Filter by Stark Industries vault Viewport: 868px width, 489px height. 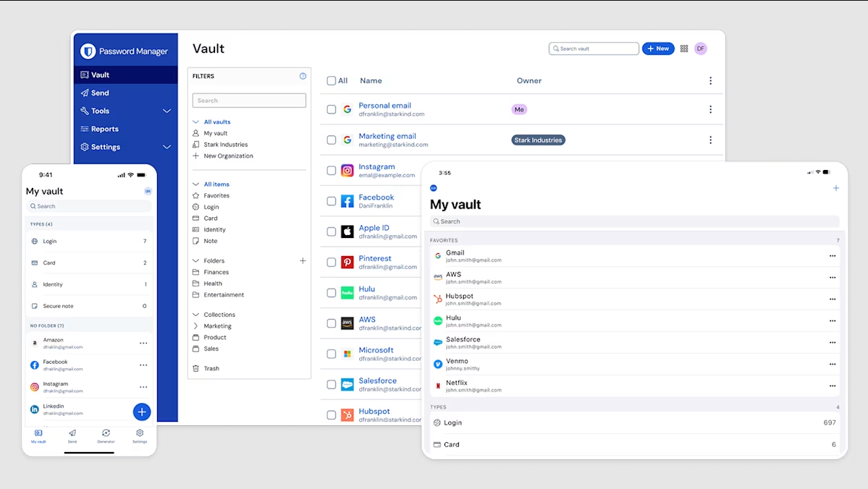[x=225, y=145]
